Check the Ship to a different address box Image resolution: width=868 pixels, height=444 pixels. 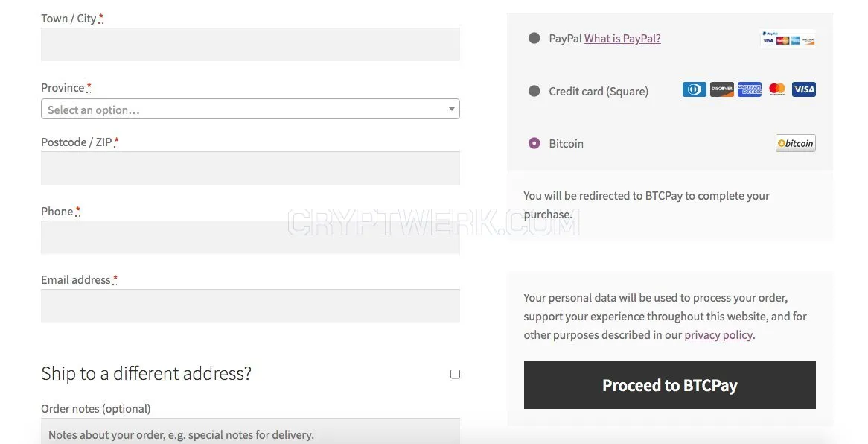pyautogui.click(x=455, y=374)
